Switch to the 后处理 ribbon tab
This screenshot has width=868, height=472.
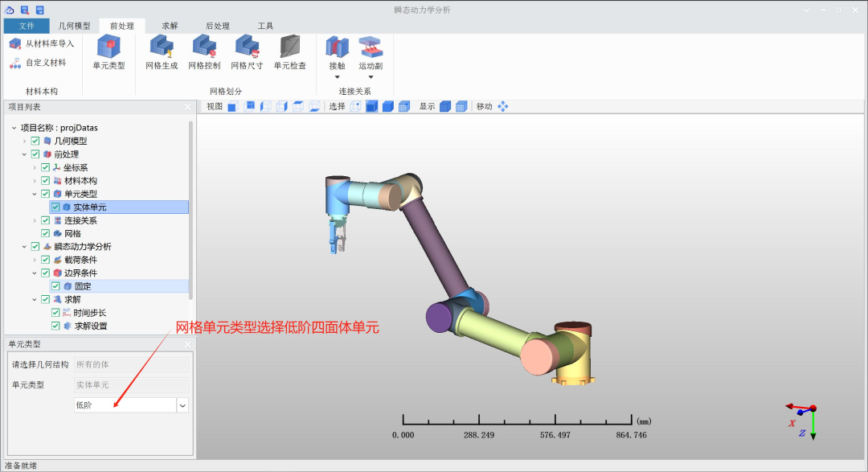tap(218, 26)
